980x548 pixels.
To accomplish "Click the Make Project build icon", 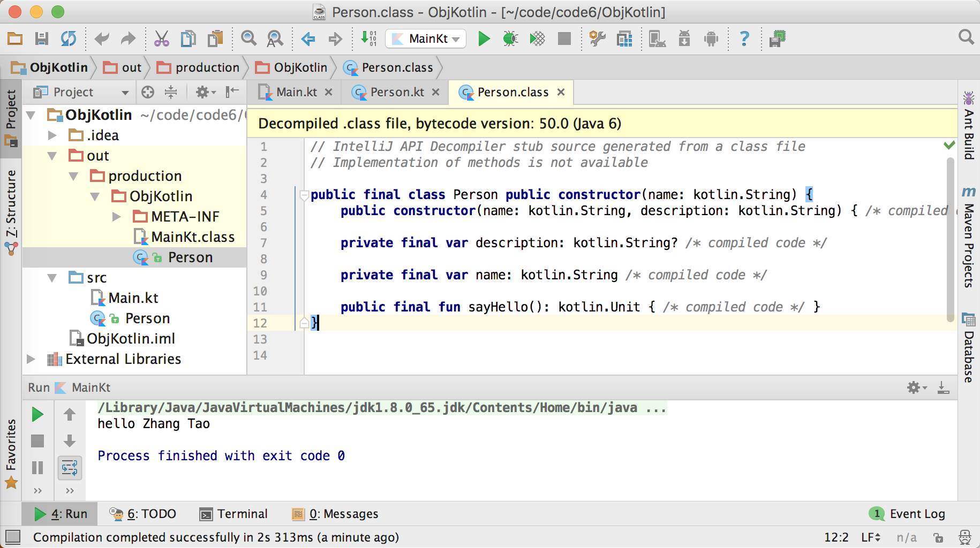I will (x=368, y=39).
